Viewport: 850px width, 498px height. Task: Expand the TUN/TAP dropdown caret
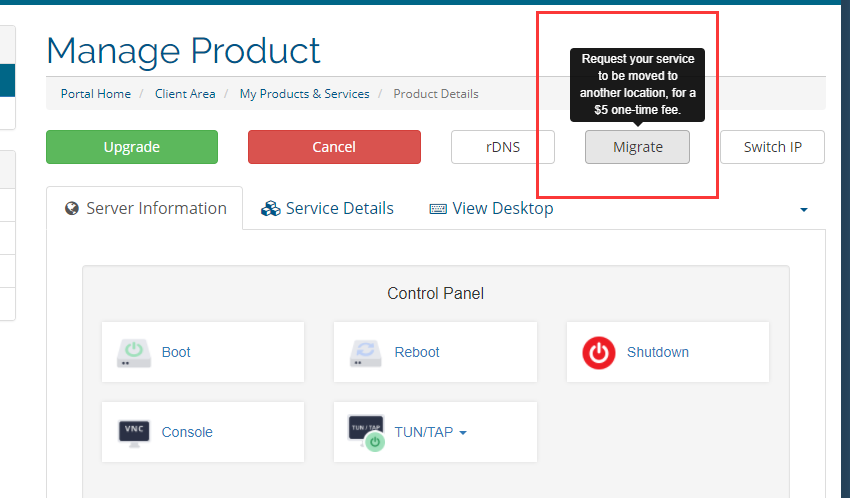(x=463, y=433)
